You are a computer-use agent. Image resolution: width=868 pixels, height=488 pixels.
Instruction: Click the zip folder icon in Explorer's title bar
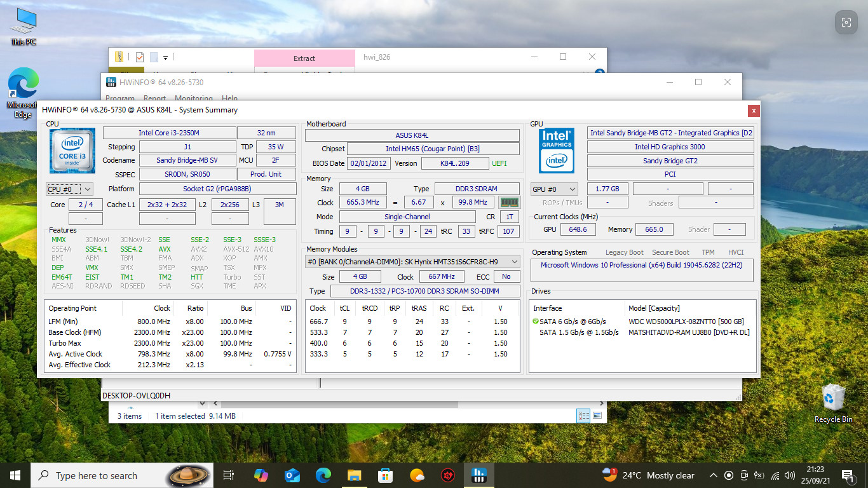pyautogui.click(x=119, y=57)
